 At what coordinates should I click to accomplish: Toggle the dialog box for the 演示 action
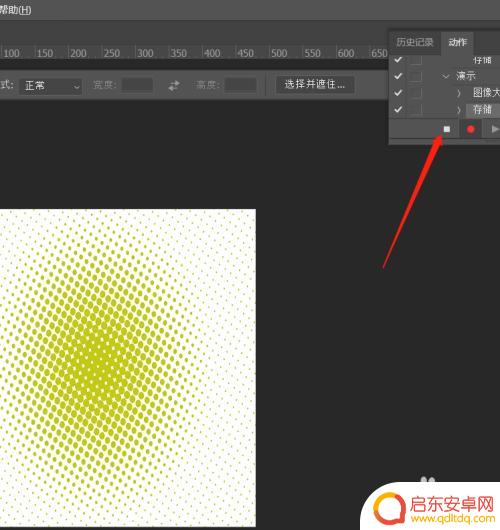tap(415, 76)
